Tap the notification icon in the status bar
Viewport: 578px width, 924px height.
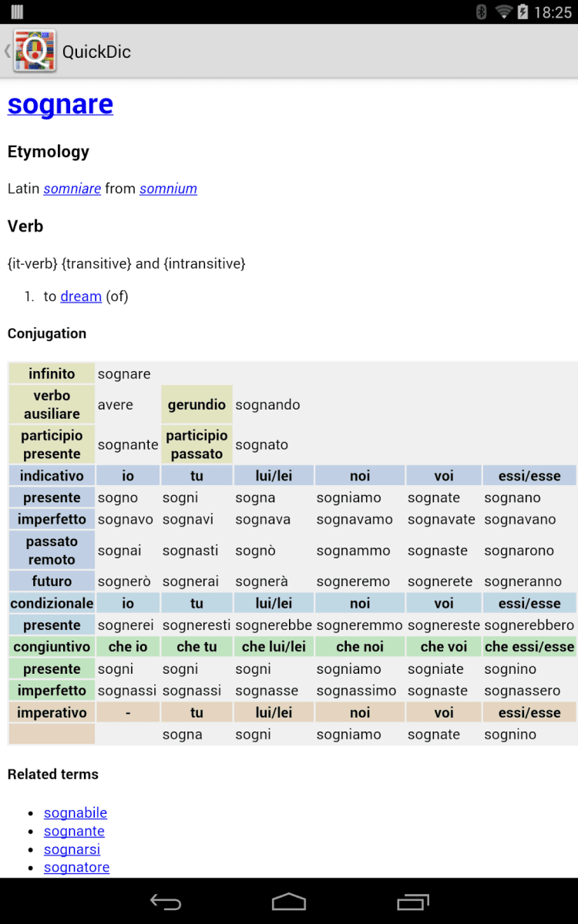17,12
